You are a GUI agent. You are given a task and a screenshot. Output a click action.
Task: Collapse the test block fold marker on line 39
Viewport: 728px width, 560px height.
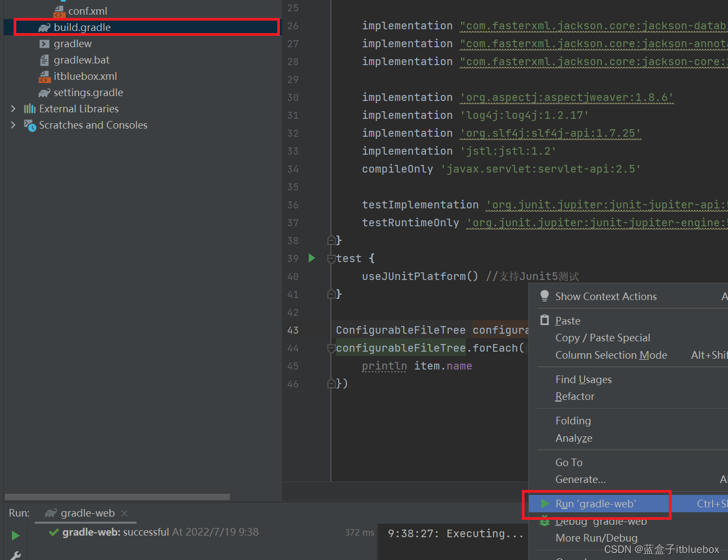[331, 259]
